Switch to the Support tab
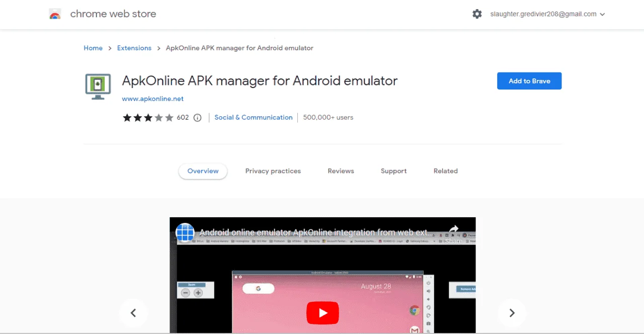This screenshot has width=644, height=334. pyautogui.click(x=393, y=171)
